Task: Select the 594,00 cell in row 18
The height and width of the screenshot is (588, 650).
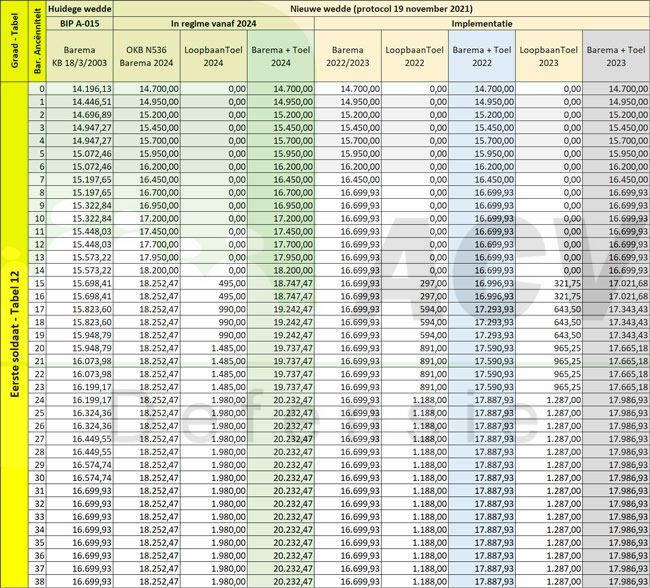Action: coord(415,322)
